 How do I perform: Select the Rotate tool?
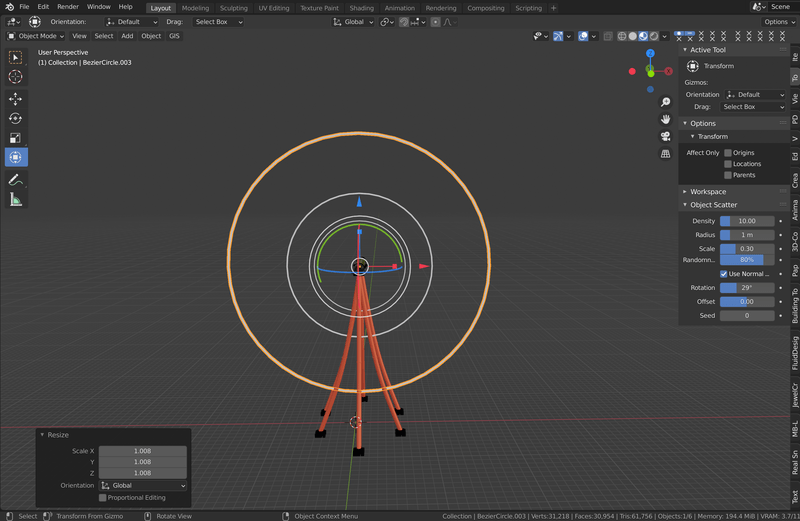(x=16, y=118)
